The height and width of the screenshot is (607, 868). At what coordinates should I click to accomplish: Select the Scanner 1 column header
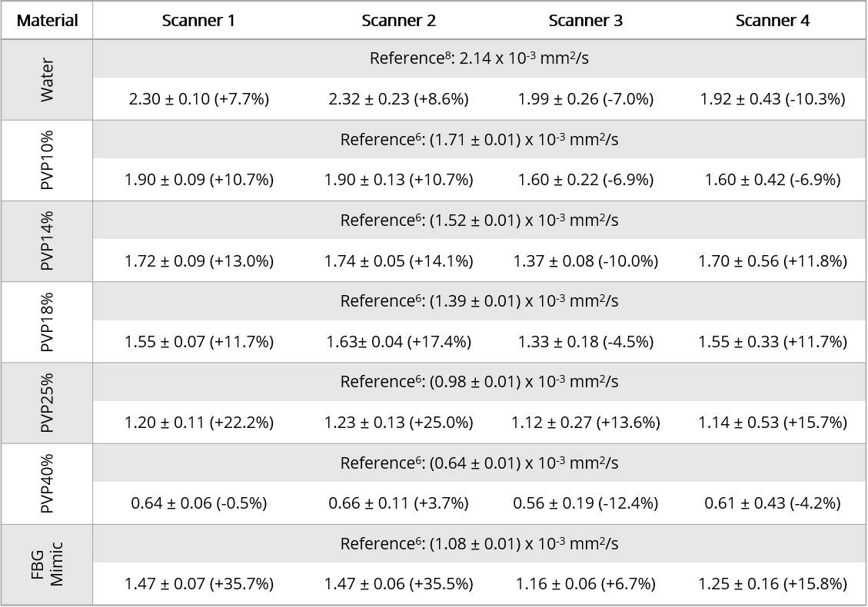click(x=198, y=21)
